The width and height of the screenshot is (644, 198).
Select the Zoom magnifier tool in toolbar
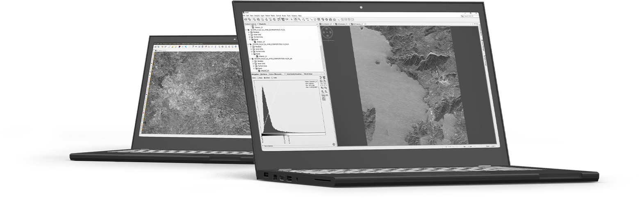click(300, 19)
